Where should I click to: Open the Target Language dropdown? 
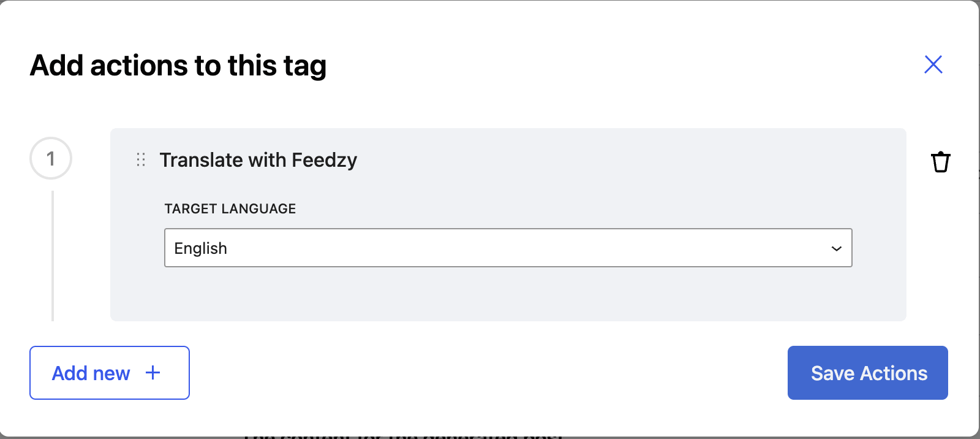(507, 248)
